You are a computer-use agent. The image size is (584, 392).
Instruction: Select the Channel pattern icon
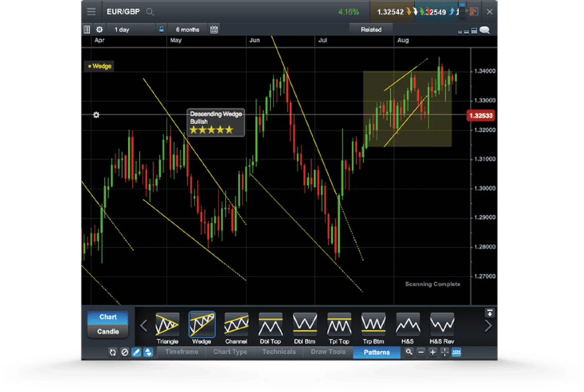[x=235, y=325]
